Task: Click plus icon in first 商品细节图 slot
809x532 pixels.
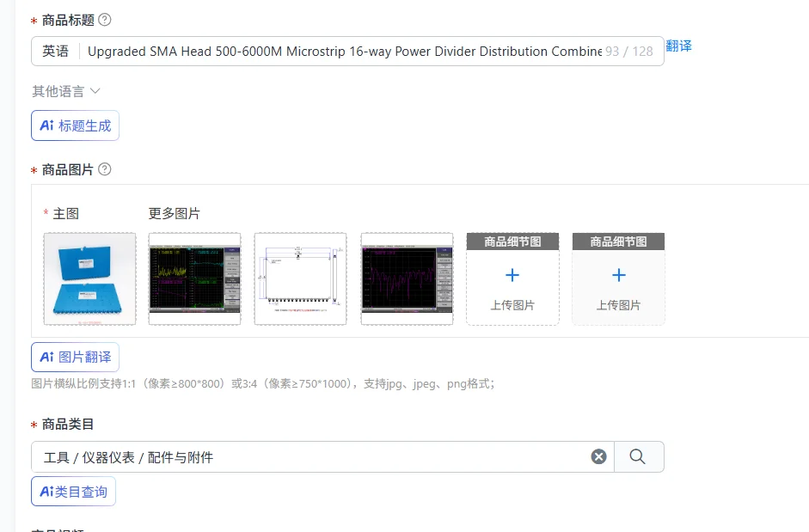Action: pyautogui.click(x=512, y=275)
